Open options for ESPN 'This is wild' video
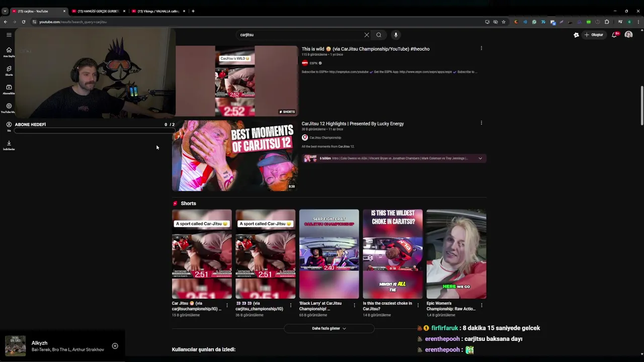 (481, 48)
